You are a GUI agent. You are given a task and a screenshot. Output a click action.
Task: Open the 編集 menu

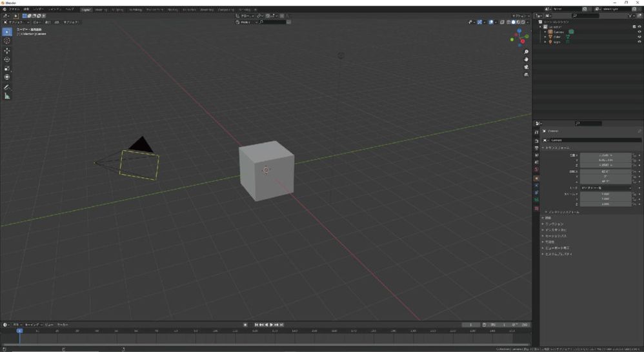point(26,9)
